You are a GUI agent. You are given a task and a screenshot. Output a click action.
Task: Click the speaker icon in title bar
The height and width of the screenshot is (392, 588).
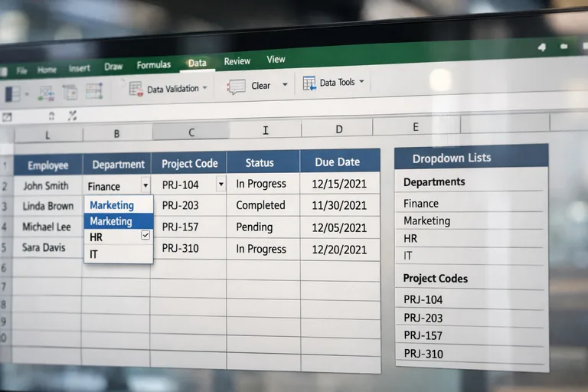[x=541, y=47]
